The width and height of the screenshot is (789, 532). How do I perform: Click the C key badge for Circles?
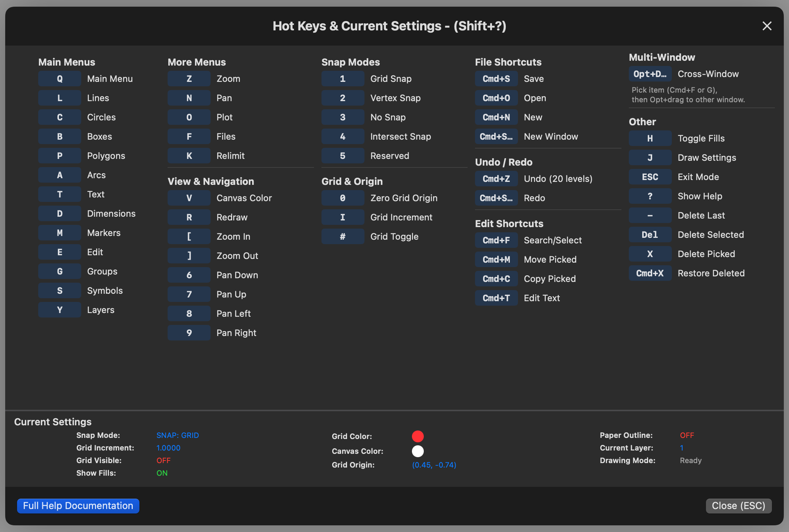click(x=60, y=117)
